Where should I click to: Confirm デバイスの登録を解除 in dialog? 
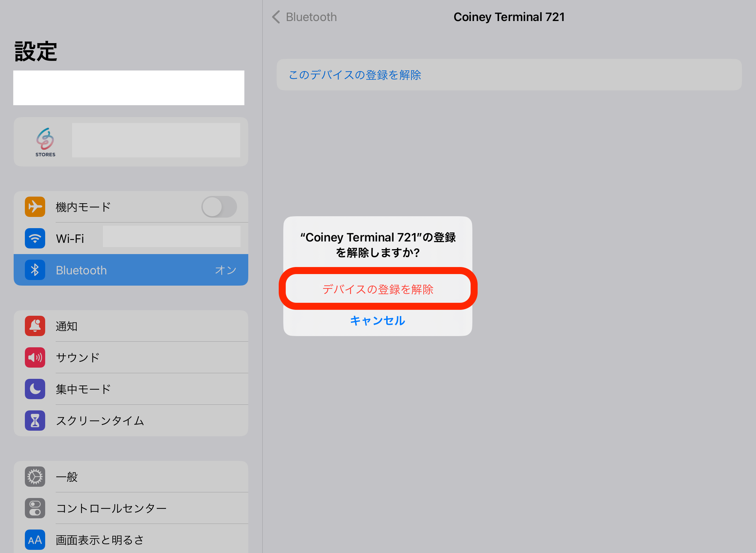coord(378,289)
